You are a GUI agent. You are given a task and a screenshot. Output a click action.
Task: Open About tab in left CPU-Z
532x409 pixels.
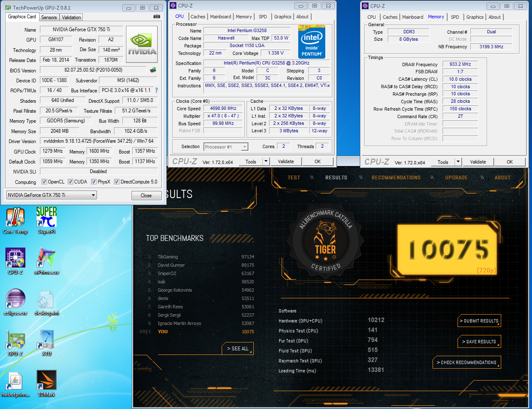click(x=302, y=17)
